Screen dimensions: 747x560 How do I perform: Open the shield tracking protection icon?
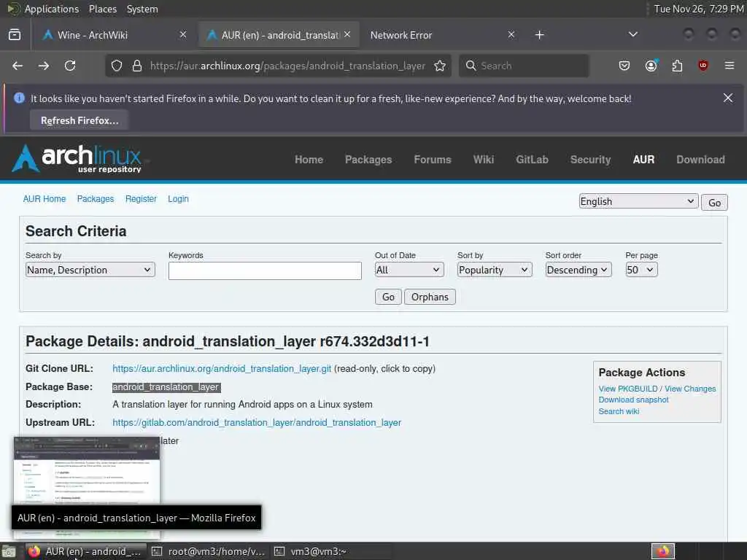click(x=117, y=66)
